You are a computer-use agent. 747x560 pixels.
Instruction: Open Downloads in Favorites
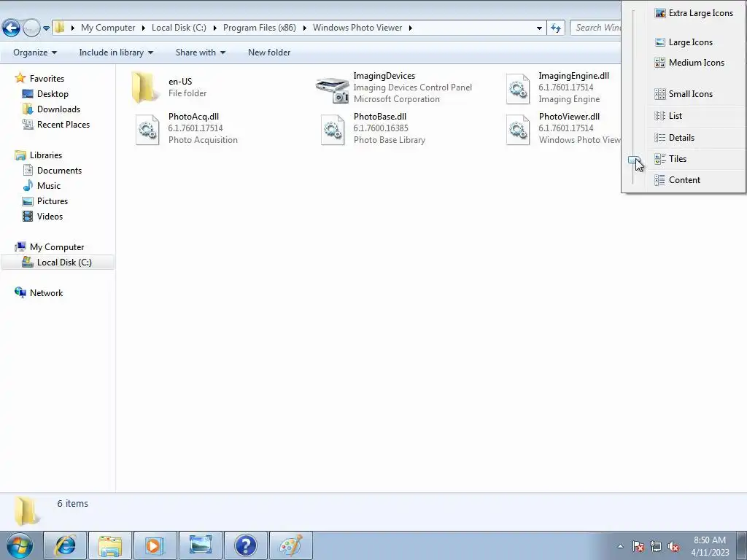(x=58, y=109)
